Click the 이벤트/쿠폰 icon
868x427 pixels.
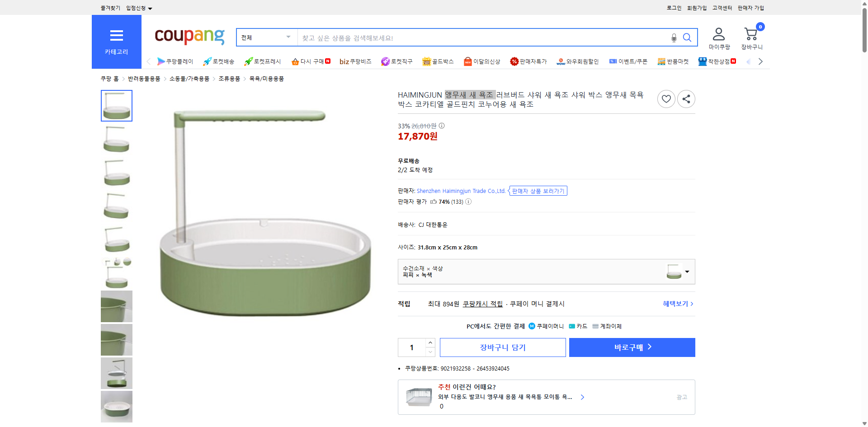point(628,61)
